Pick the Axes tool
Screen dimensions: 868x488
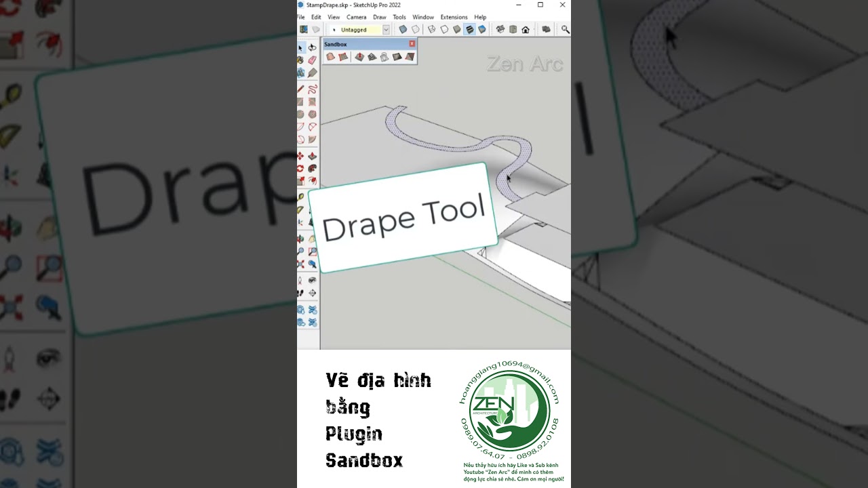coord(300,222)
